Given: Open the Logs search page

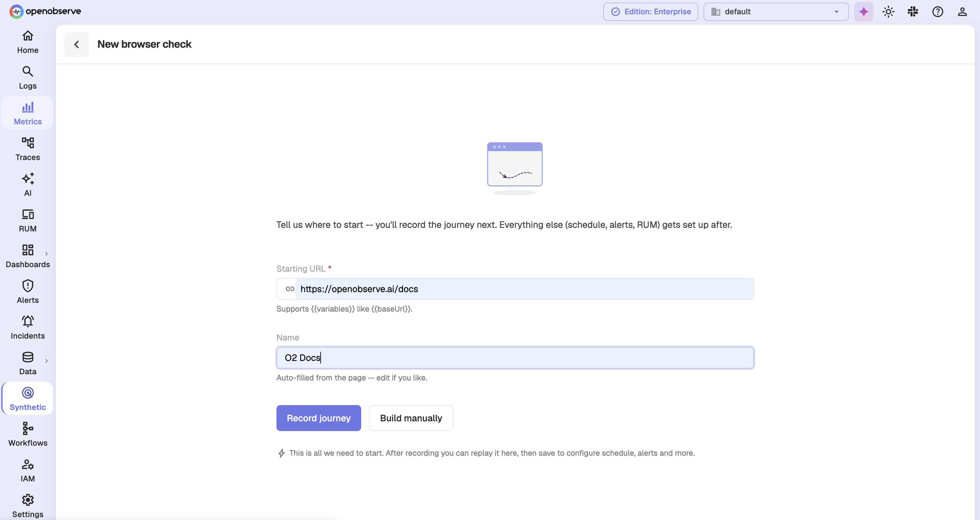Looking at the screenshot, I should point(28,78).
